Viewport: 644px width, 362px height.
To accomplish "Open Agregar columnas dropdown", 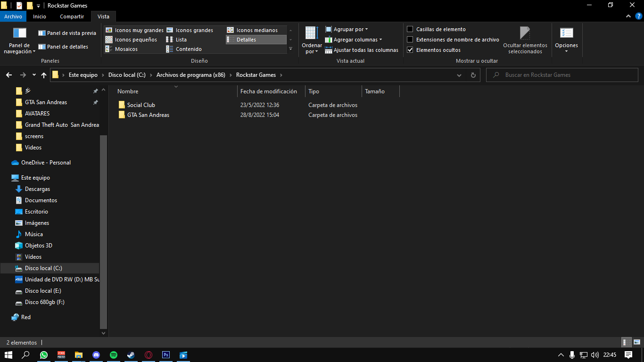I will pyautogui.click(x=354, y=40).
